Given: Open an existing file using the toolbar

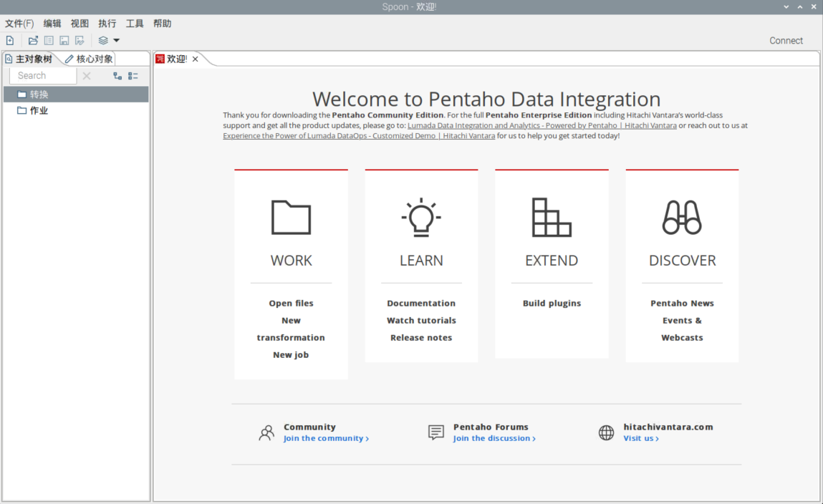Looking at the screenshot, I should tap(32, 40).
